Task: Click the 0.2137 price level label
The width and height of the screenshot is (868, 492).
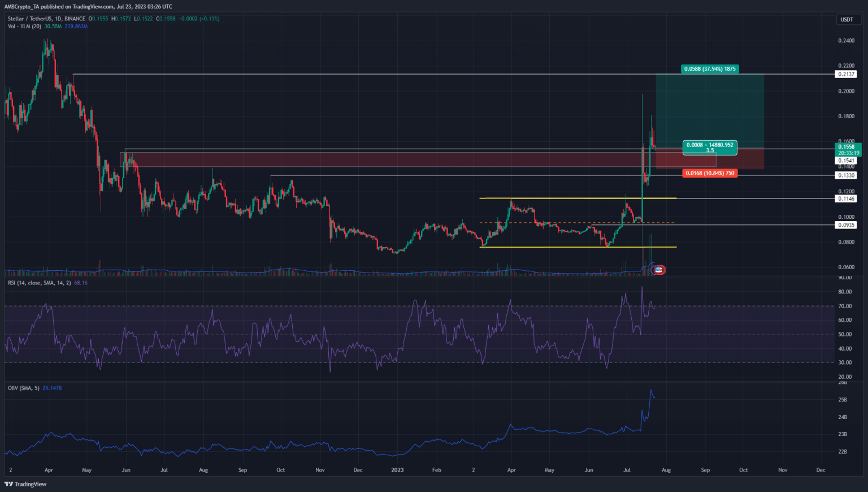Action: [x=847, y=74]
